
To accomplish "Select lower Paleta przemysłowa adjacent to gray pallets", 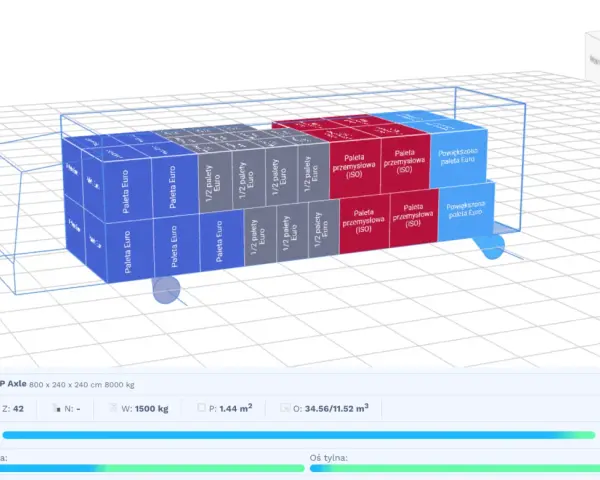I will pyautogui.click(x=364, y=222).
